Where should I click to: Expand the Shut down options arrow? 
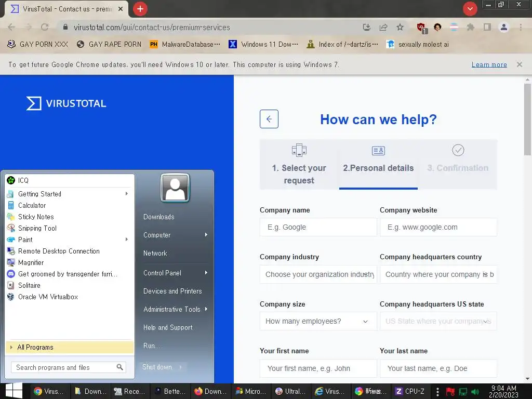point(181,367)
